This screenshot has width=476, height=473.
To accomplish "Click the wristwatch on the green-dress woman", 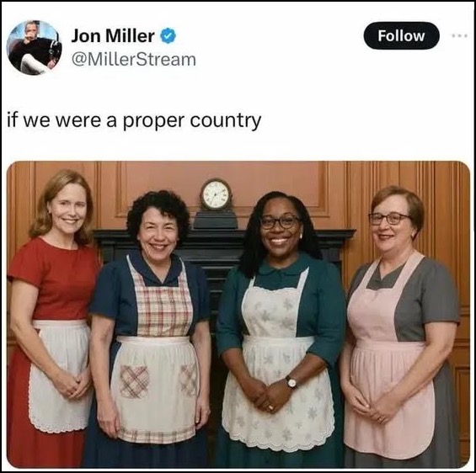I will tap(291, 382).
